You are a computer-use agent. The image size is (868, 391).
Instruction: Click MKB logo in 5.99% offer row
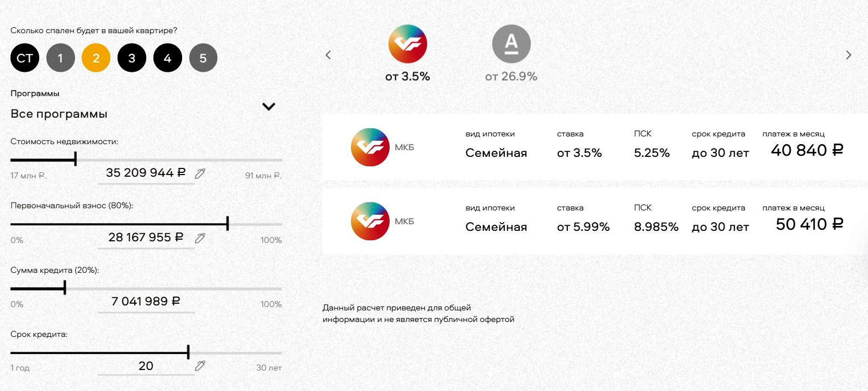(x=370, y=221)
